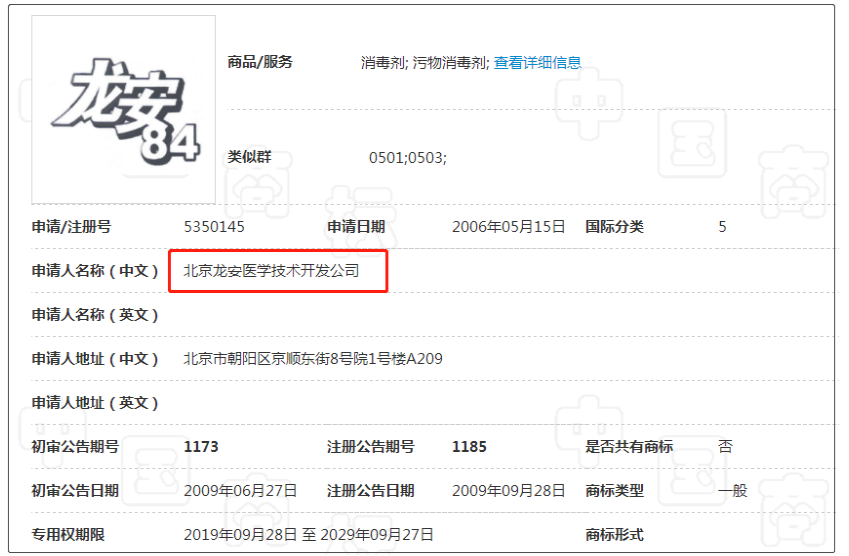This screenshot has height=556, width=849.
Task: Click the 龙安84 trademark logo image
Action: (123, 110)
